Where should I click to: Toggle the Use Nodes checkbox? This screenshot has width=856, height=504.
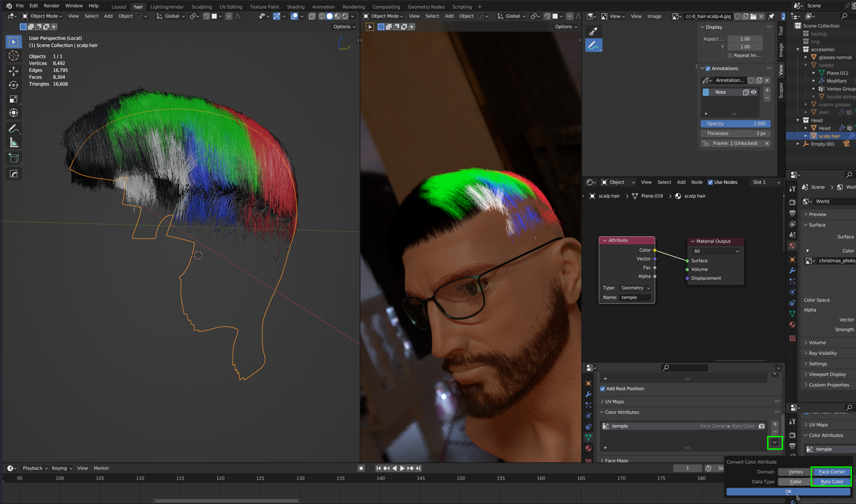(710, 182)
